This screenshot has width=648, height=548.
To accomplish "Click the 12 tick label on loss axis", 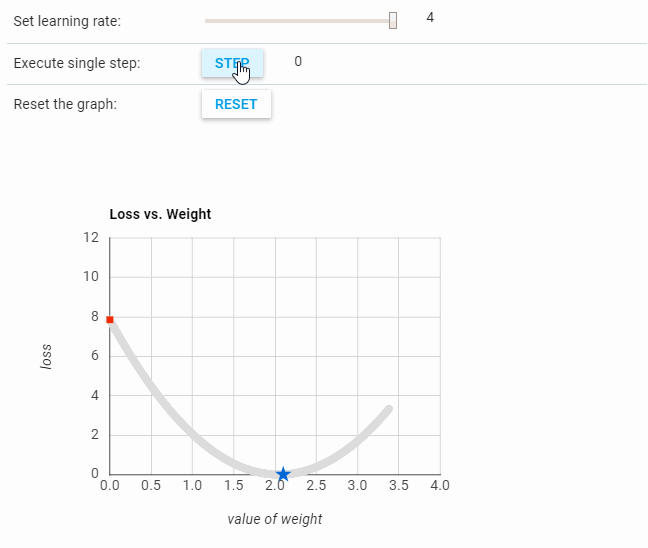I will pyautogui.click(x=92, y=238).
